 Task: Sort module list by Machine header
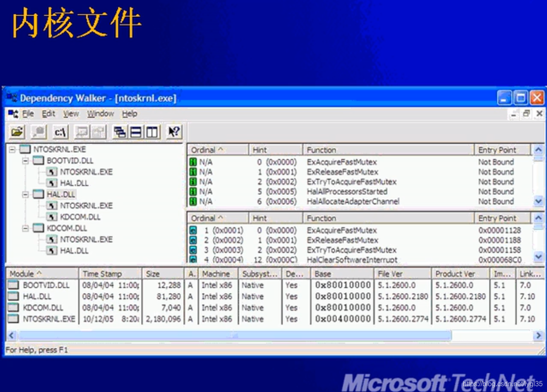[218, 274]
